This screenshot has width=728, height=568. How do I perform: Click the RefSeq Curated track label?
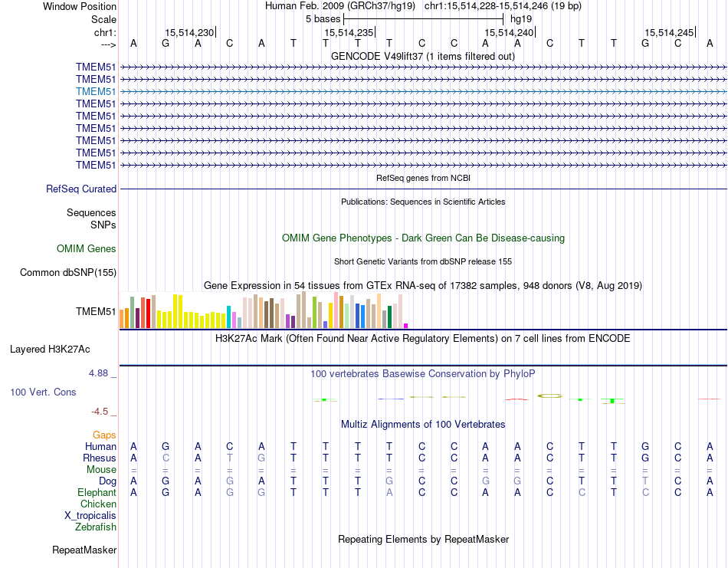click(81, 189)
